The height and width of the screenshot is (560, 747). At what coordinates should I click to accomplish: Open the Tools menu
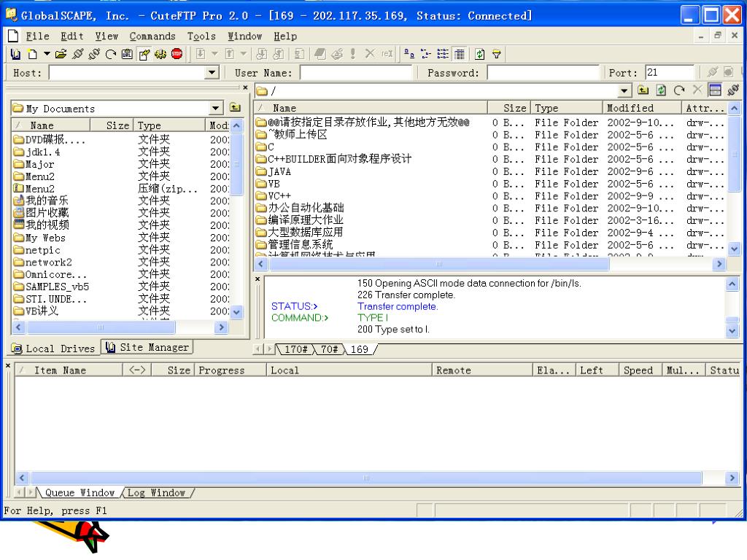(201, 36)
